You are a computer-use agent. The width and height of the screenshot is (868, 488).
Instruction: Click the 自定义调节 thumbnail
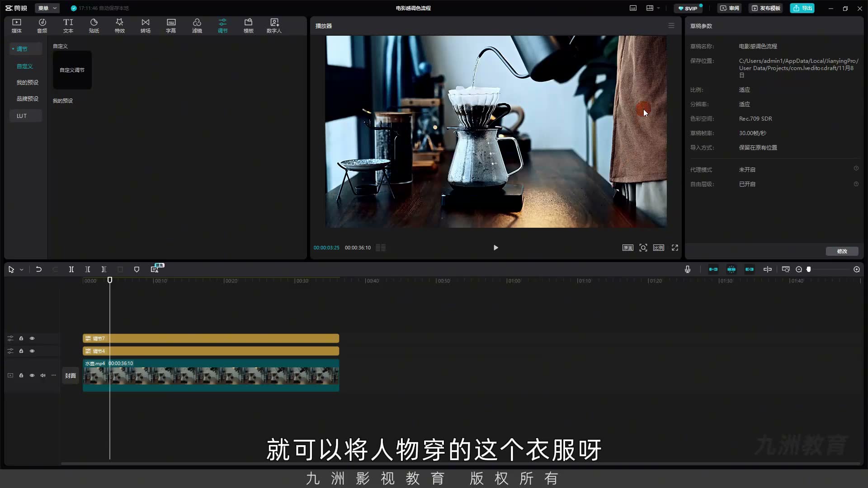[x=72, y=70]
